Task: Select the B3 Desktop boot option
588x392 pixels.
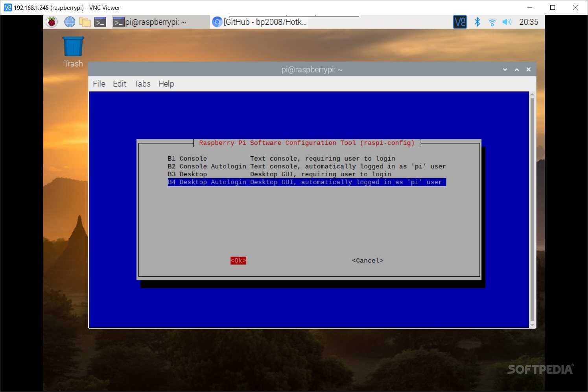Action: [x=307, y=174]
